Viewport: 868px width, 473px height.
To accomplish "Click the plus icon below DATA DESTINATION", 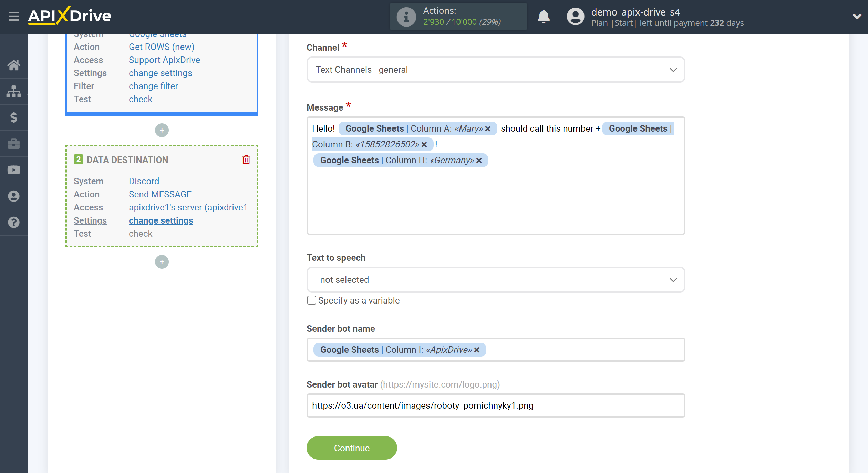I will click(x=161, y=261).
